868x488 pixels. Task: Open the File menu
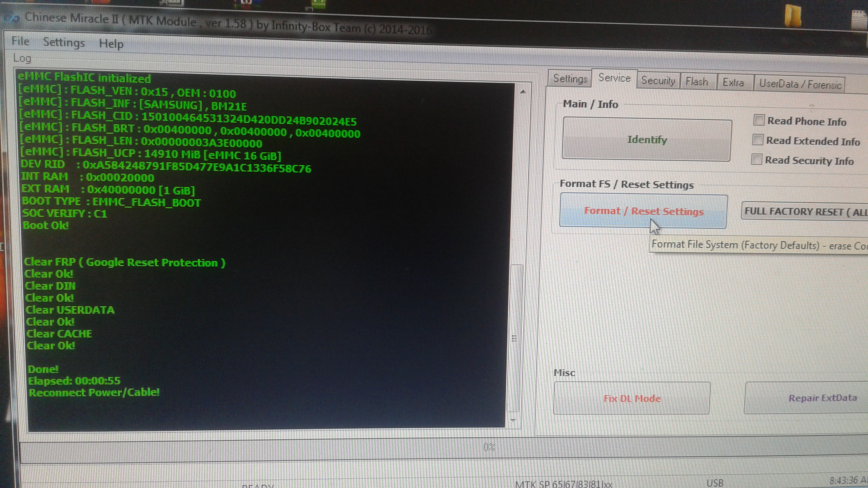20,41
